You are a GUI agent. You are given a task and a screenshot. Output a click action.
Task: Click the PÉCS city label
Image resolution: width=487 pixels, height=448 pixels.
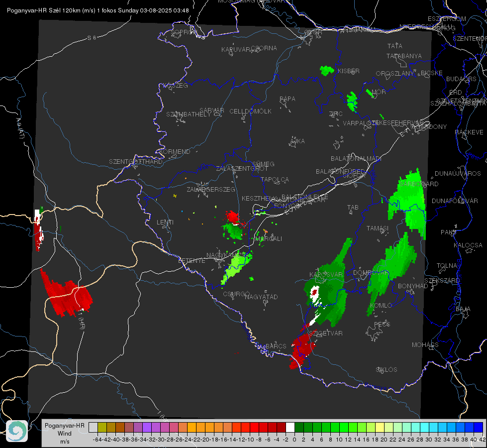tap(382, 324)
